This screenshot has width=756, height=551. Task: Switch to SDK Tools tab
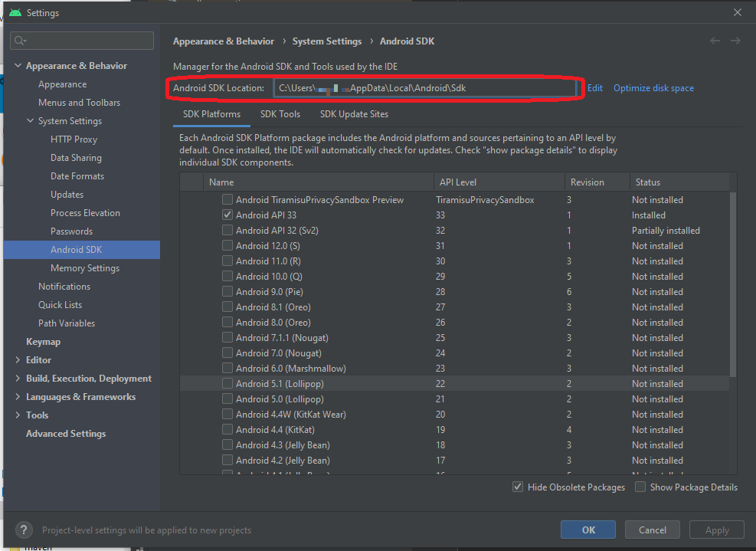(x=280, y=114)
